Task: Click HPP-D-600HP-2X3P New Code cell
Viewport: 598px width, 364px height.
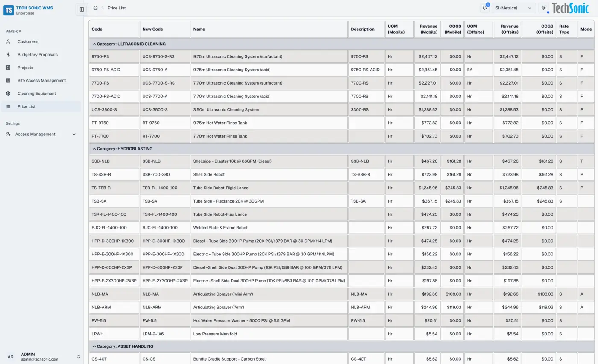Action: pyautogui.click(x=165, y=267)
